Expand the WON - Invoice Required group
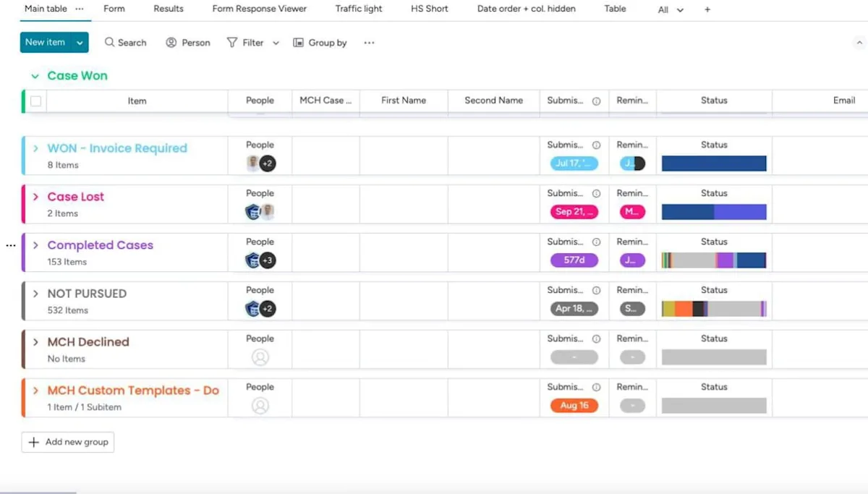Image resolution: width=868 pixels, height=494 pixels. pos(35,148)
